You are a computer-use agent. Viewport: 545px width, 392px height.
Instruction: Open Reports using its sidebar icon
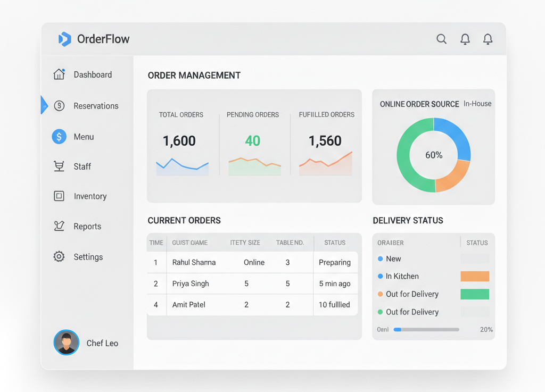pos(59,226)
